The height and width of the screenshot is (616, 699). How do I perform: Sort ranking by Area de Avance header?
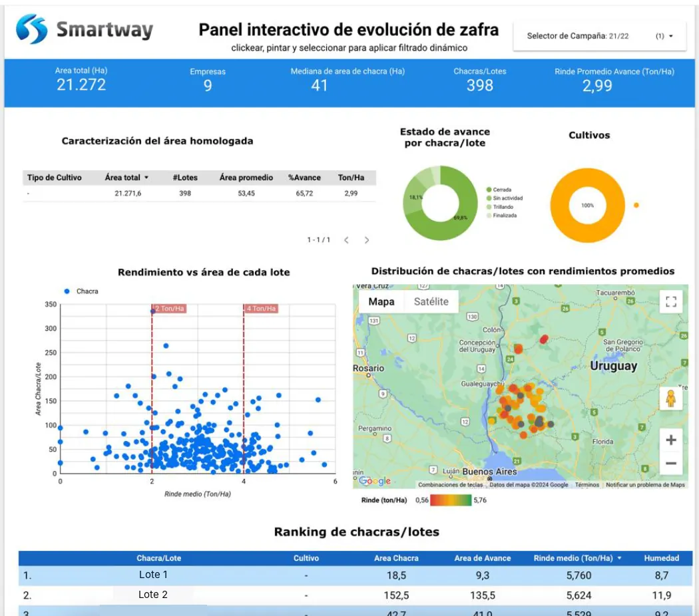483,558
